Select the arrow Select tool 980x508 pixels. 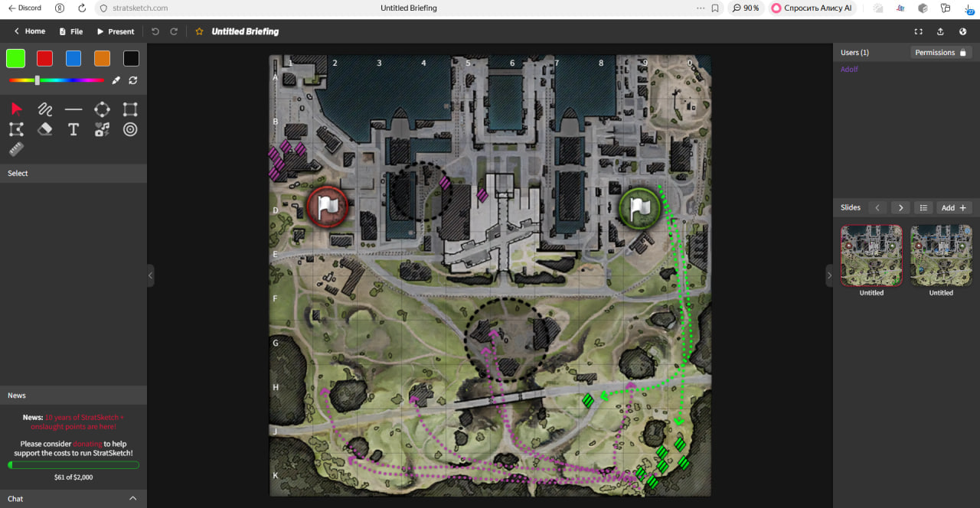(x=16, y=109)
